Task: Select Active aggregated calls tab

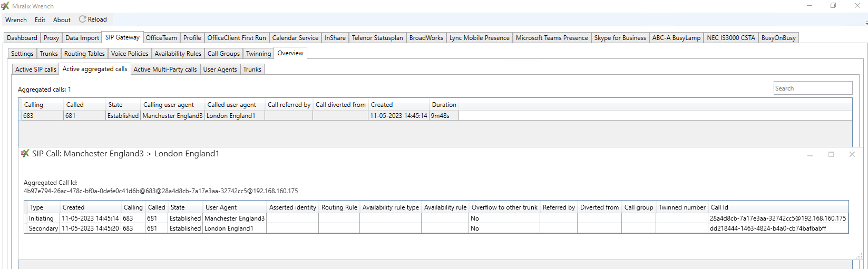Action: click(95, 69)
